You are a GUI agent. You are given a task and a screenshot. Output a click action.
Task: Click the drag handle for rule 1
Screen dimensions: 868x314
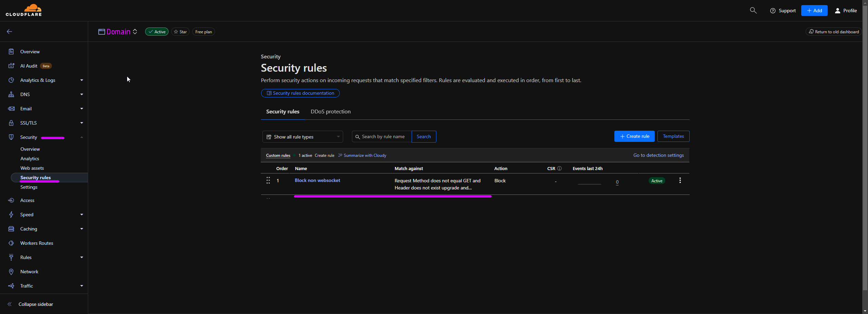pos(268,181)
